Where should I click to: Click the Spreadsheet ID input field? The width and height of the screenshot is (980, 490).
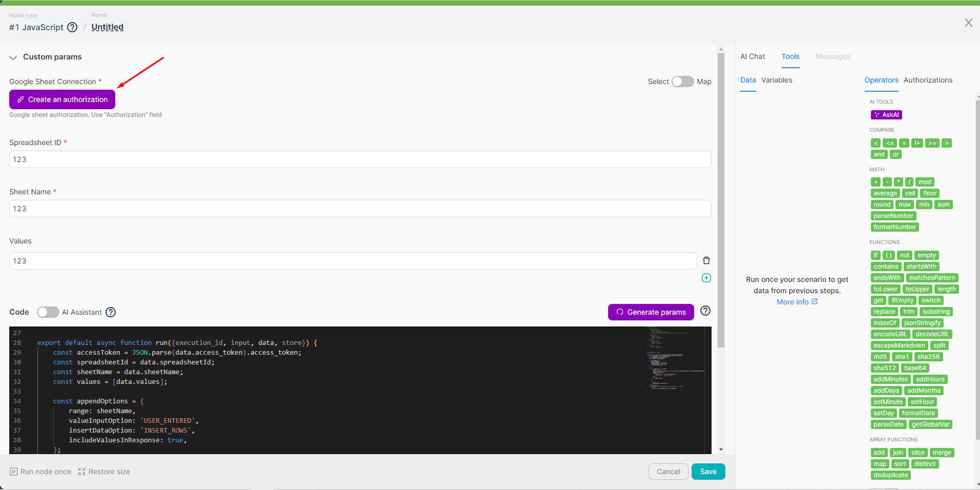(360, 159)
